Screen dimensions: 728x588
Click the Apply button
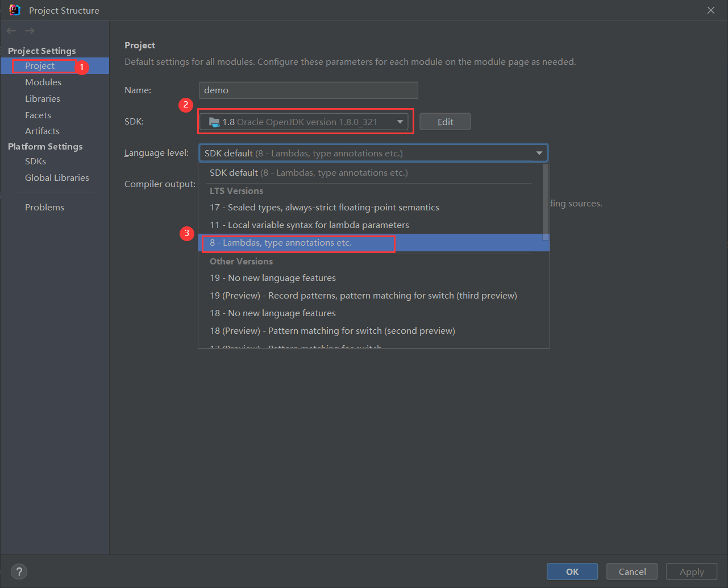tap(692, 572)
